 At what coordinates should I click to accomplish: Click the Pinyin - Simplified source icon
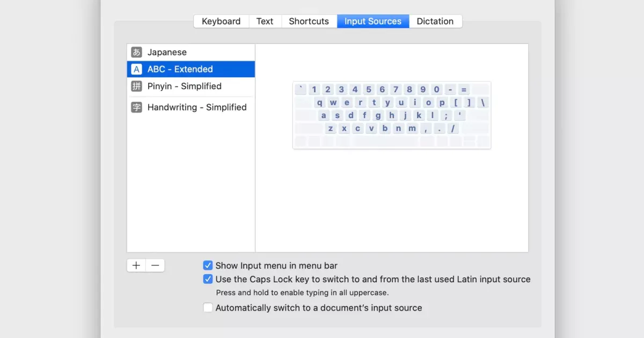coord(137,86)
